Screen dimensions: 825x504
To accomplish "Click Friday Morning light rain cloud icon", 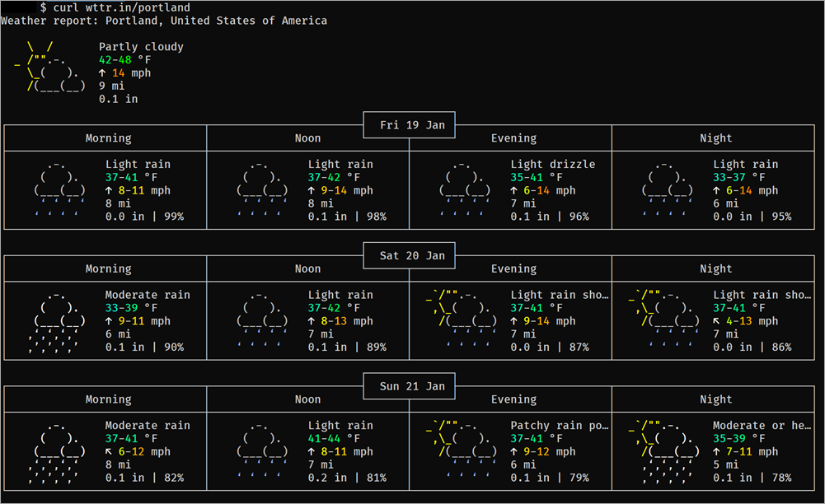I will pyautogui.click(x=59, y=189).
